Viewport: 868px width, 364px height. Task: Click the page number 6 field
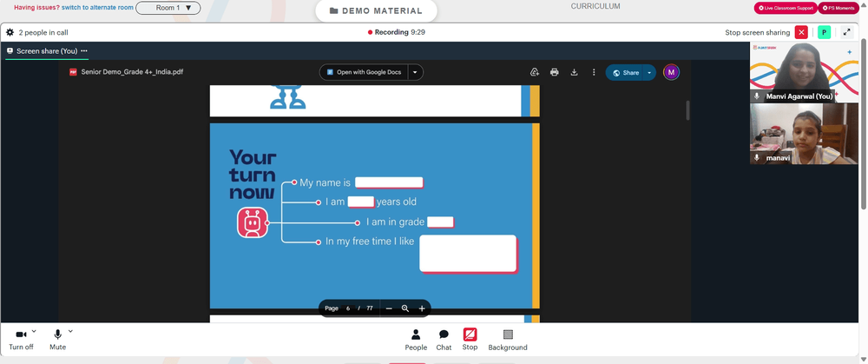(x=348, y=308)
